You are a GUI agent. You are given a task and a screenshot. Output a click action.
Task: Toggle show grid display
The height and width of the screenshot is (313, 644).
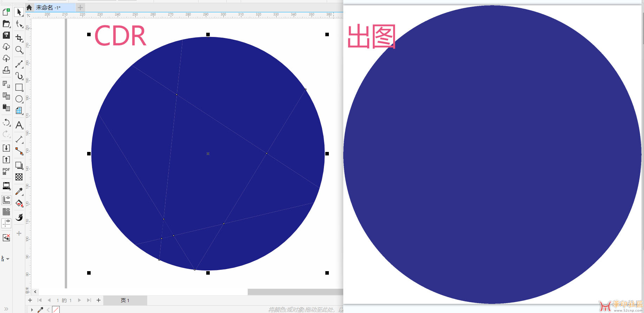point(6,212)
